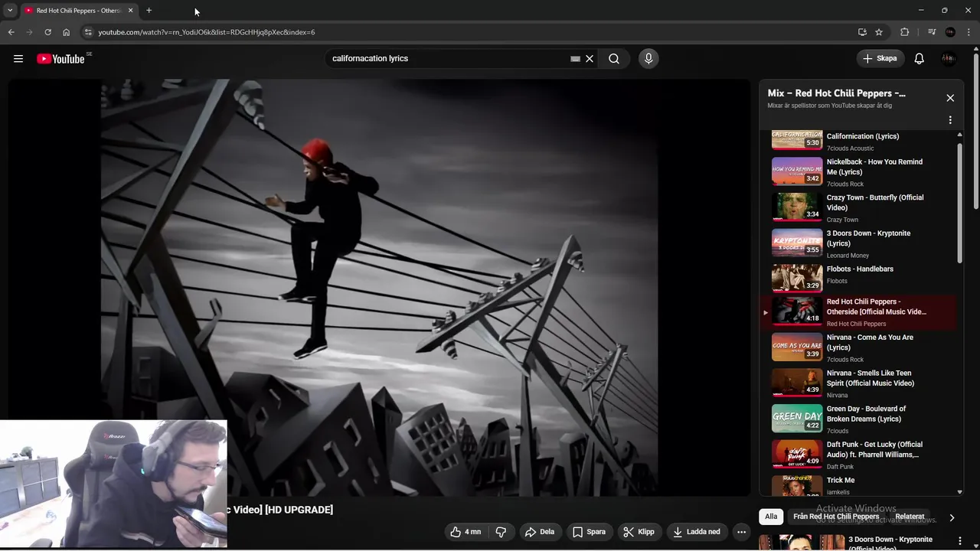Open the Chrome profile avatar
This screenshot has height=551, width=980.
[950, 32]
